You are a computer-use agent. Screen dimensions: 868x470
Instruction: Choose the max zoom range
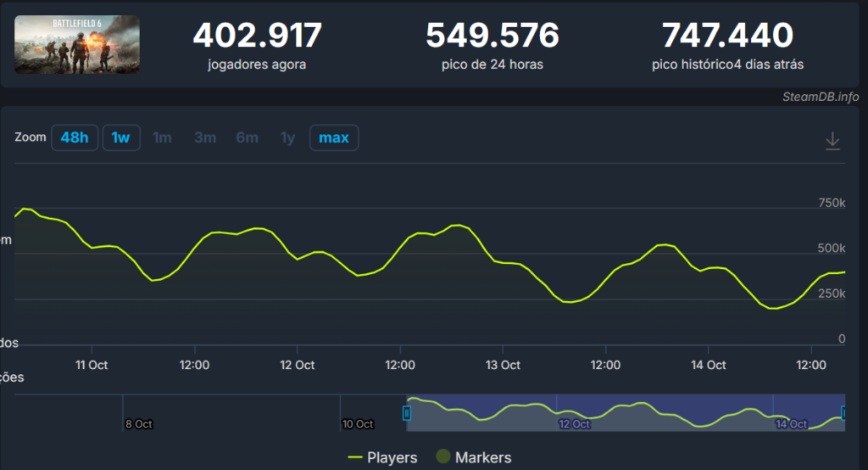pos(334,137)
